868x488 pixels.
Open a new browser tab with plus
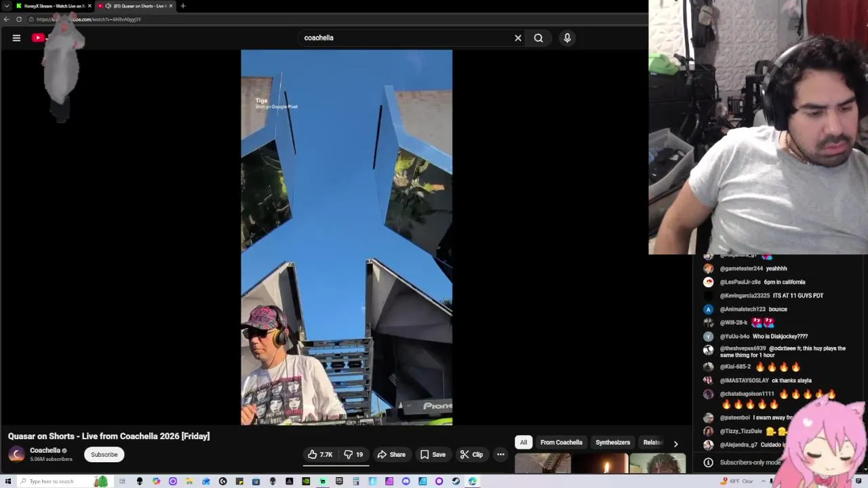coord(182,5)
